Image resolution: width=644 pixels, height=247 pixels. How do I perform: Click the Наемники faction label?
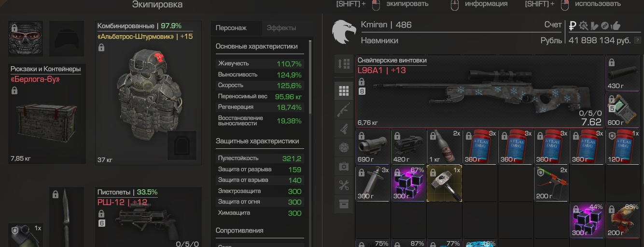tap(379, 41)
